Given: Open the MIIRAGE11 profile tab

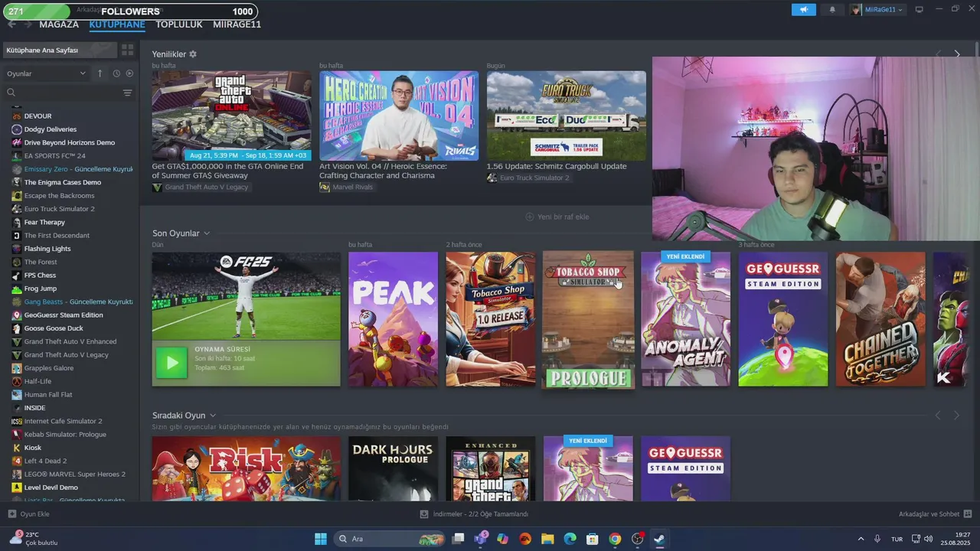Looking at the screenshot, I should tap(237, 24).
